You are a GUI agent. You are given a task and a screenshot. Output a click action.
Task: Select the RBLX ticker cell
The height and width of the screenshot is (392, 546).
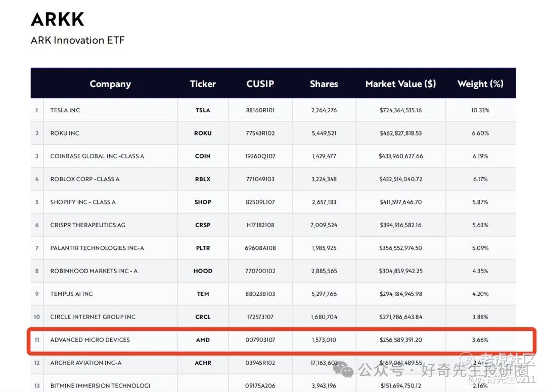203,179
